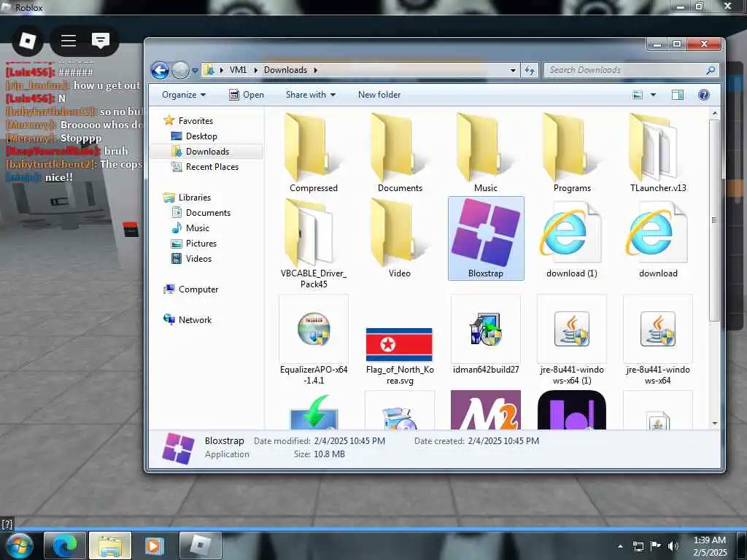Viewport: 747px width, 560px height.
Task: Select the idman642build27 installer
Action: point(485,334)
